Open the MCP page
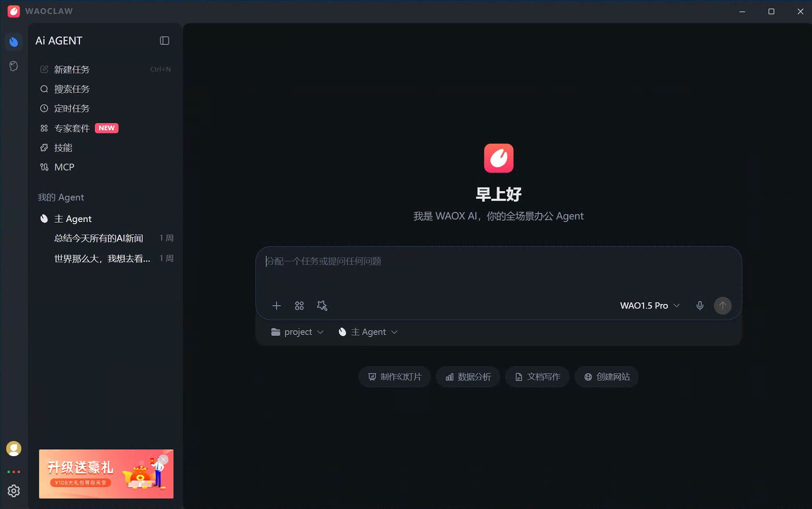 [106, 167]
